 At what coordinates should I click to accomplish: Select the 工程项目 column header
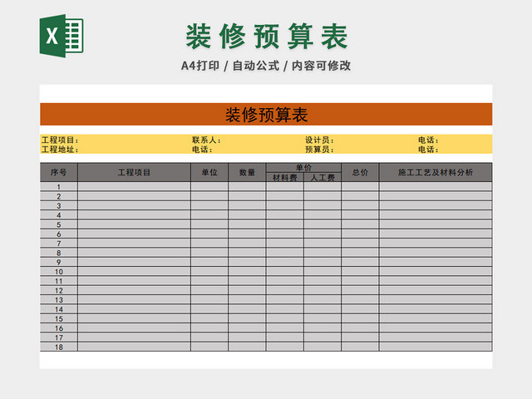click(x=134, y=172)
